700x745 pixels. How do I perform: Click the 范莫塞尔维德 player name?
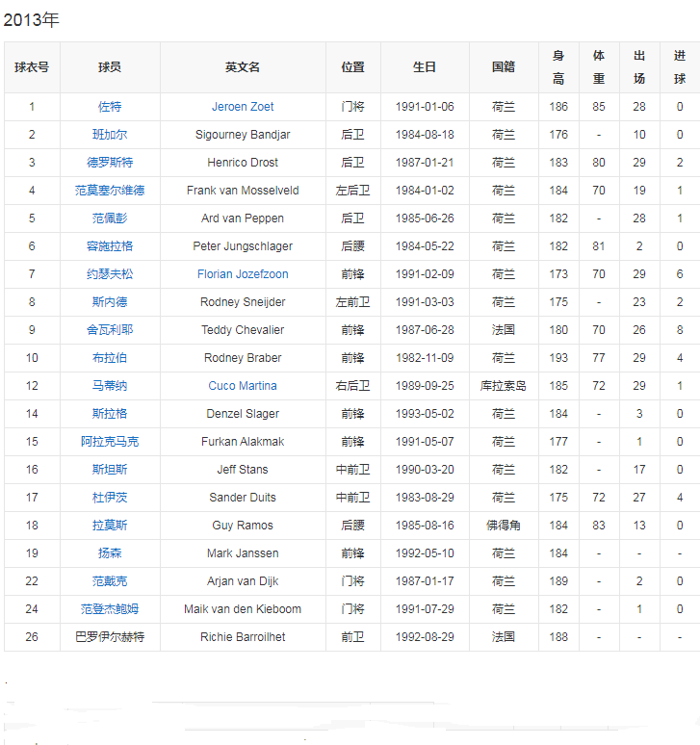110,191
